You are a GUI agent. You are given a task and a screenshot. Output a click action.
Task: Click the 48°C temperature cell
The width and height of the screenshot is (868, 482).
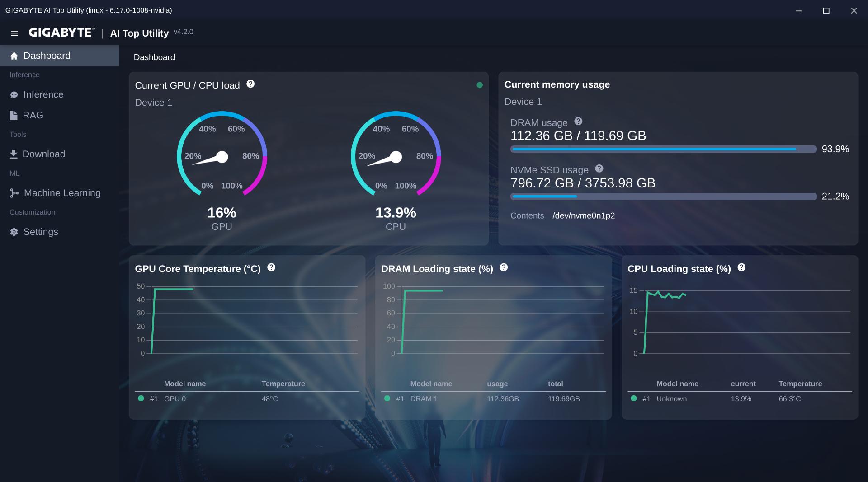click(x=270, y=399)
